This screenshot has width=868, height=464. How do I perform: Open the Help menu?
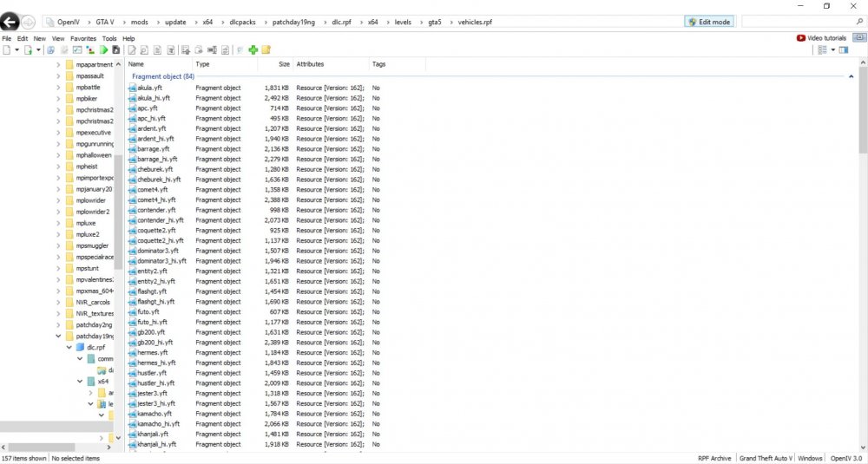pos(128,39)
